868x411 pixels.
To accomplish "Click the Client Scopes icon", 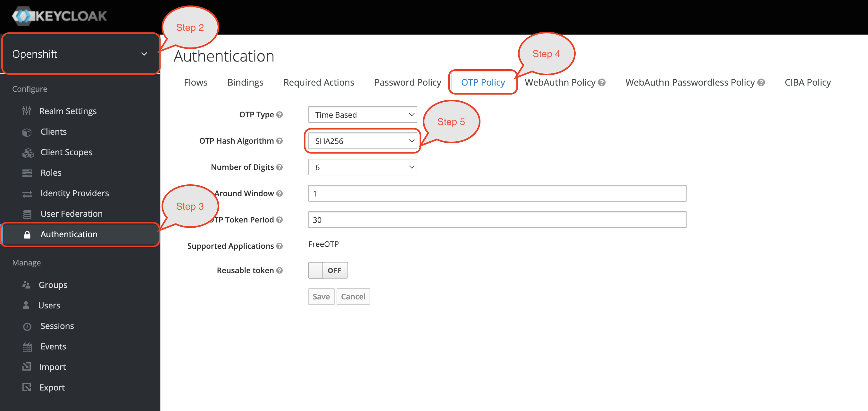I will pyautogui.click(x=28, y=152).
